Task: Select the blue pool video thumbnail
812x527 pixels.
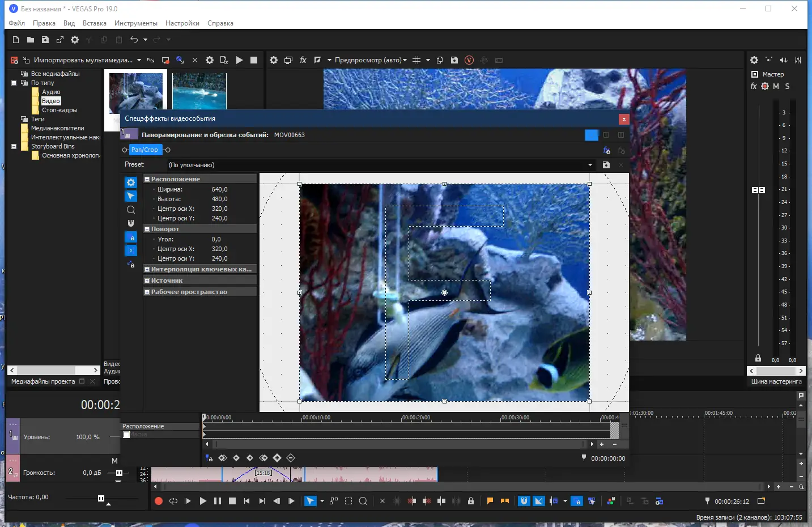Action: coord(199,91)
